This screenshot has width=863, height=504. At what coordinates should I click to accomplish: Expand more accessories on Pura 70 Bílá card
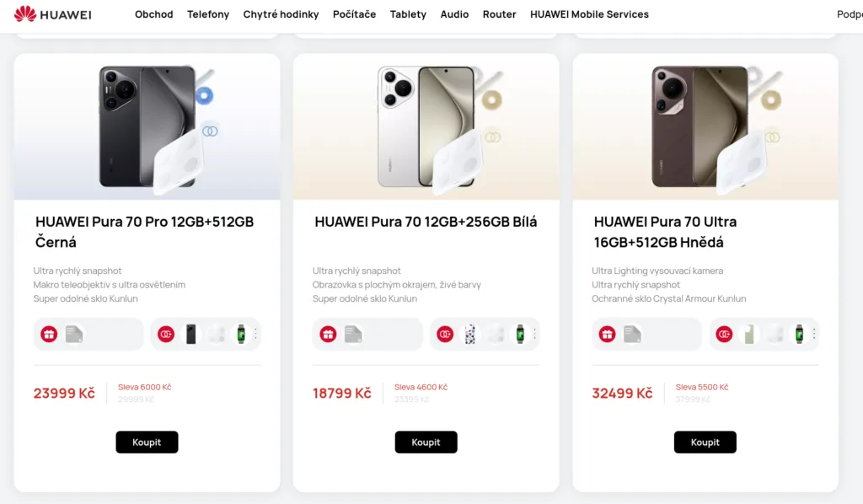[534, 335]
